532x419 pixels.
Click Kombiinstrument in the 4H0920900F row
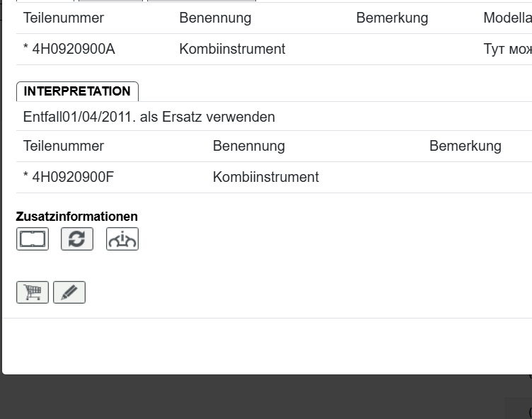pyautogui.click(x=265, y=177)
